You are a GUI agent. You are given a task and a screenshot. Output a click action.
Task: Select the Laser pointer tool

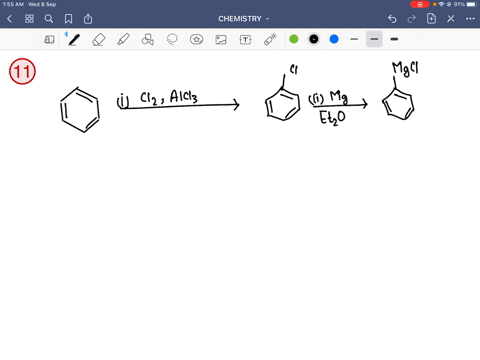tap(270, 39)
